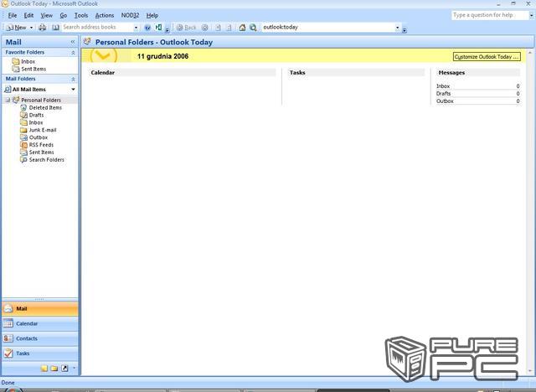Switch to Calendar in navigation pane
Screen dimensions: 536x392
(40, 323)
